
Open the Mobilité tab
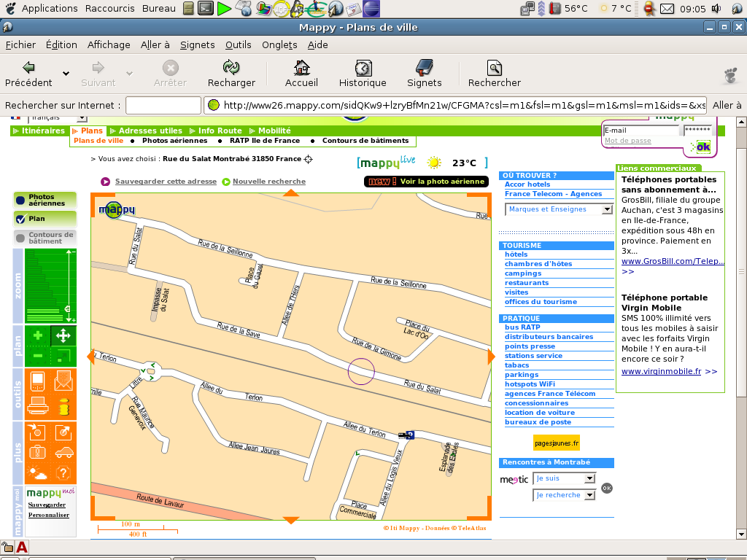[271, 131]
